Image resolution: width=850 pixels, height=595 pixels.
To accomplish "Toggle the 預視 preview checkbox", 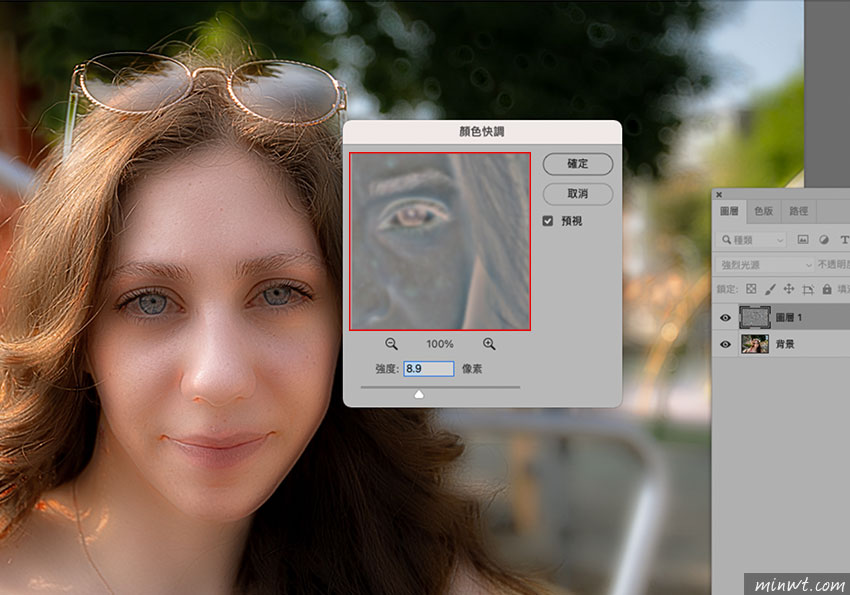I will tap(548, 221).
